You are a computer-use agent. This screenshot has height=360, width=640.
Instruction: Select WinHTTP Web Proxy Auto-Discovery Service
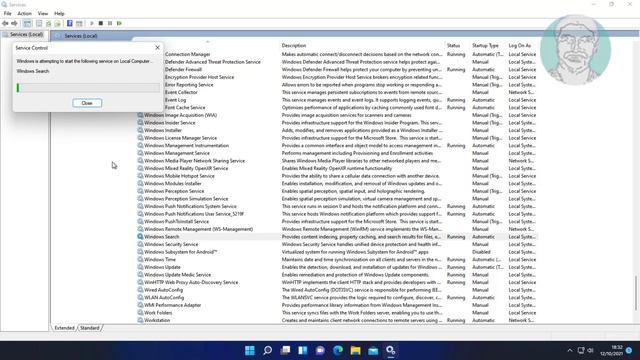(x=337, y=282)
